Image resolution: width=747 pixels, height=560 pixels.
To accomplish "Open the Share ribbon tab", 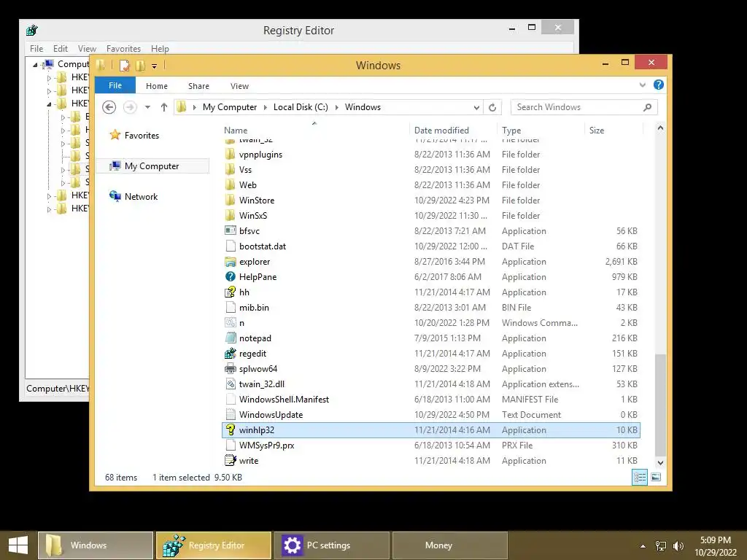I will [198, 86].
